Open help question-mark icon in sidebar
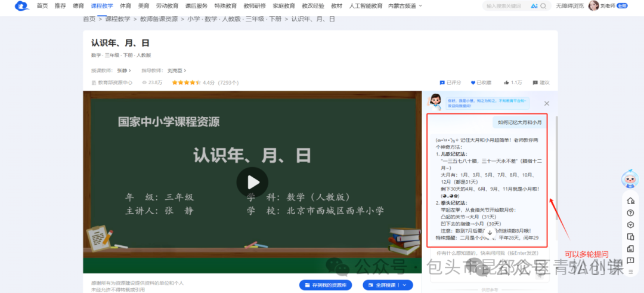The image size is (644, 293). point(630,212)
